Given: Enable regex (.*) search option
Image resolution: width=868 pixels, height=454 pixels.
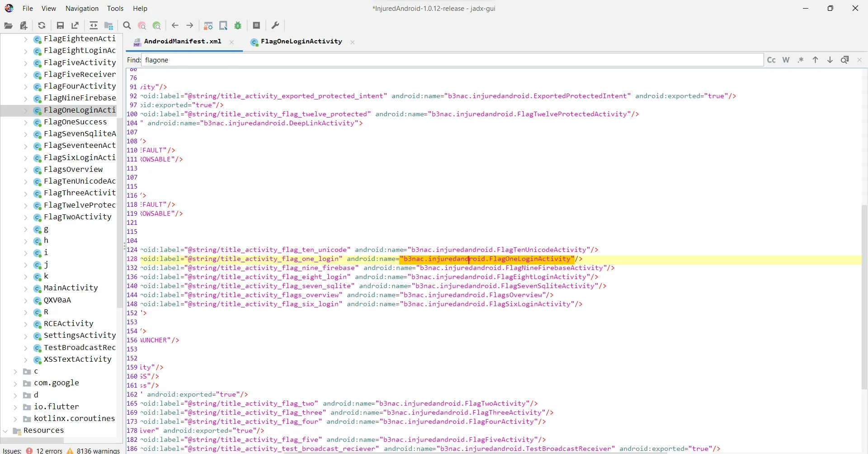Looking at the screenshot, I should click(801, 60).
